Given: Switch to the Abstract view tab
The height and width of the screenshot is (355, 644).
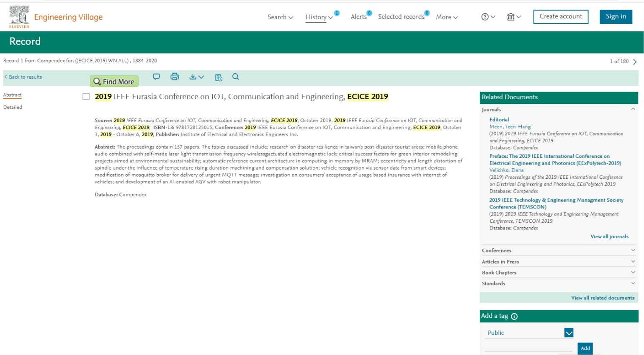Looking at the screenshot, I should (x=12, y=95).
